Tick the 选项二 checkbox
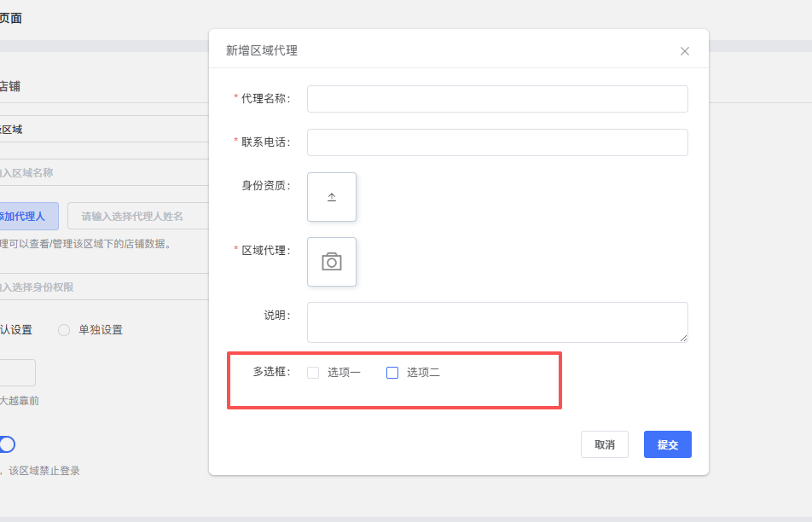Image resolution: width=812 pixels, height=522 pixels. (x=392, y=373)
